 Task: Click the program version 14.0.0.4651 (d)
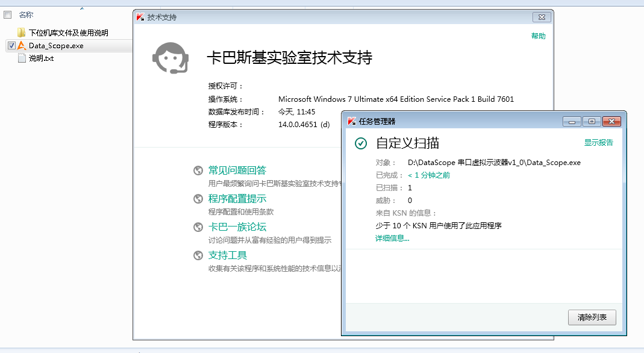[x=304, y=124]
